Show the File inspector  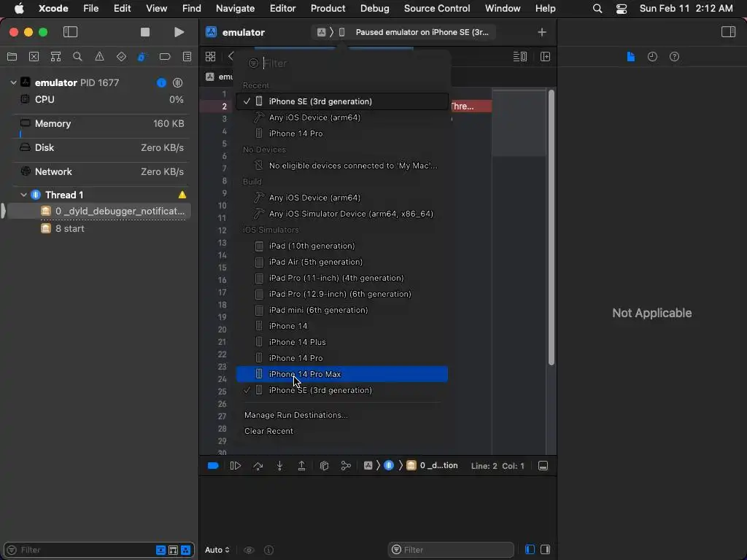point(630,57)
